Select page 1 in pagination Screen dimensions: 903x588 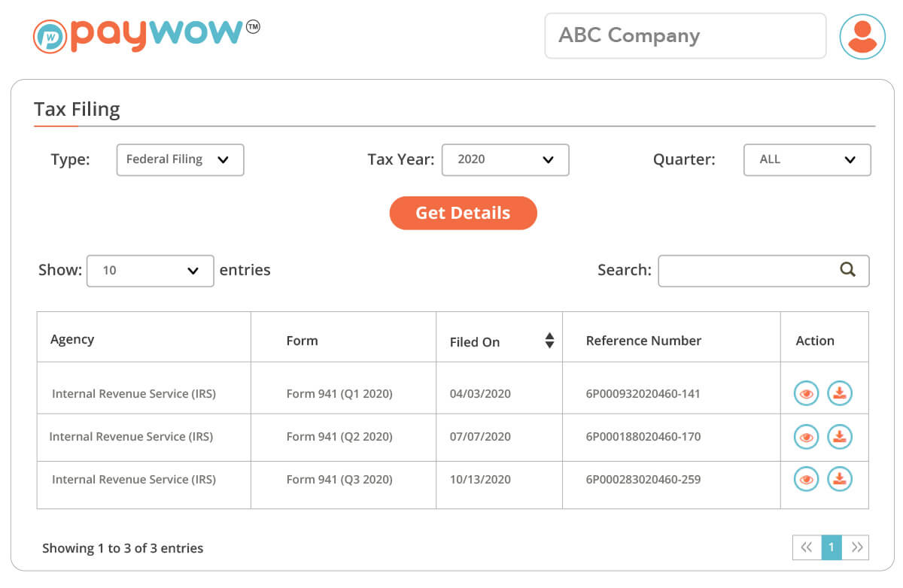(x=831, y=547)
